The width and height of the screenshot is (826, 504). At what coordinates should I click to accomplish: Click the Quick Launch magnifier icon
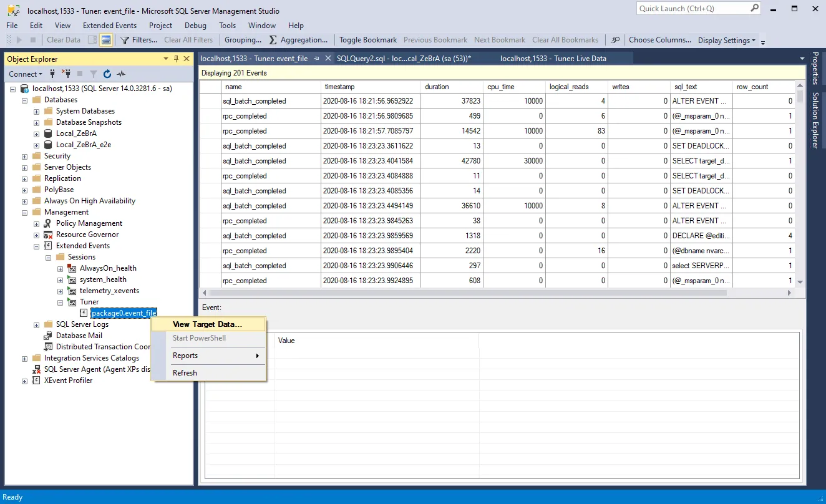click(754, 8)
